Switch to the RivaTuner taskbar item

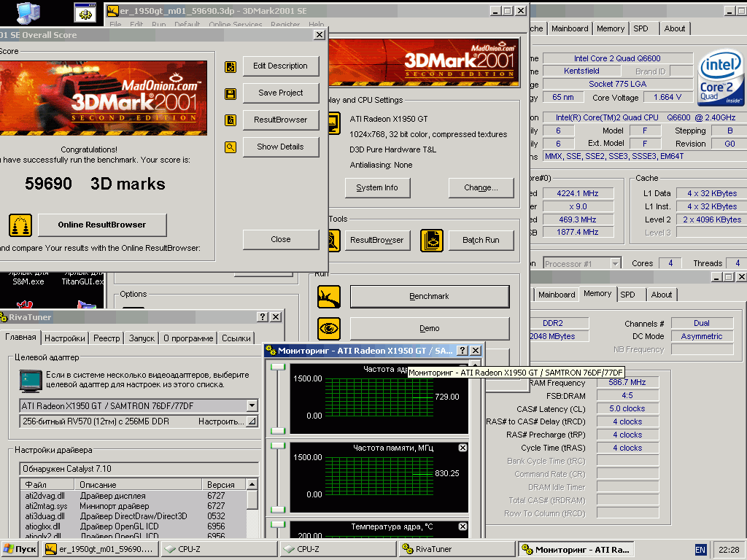(x=457, y=549)
